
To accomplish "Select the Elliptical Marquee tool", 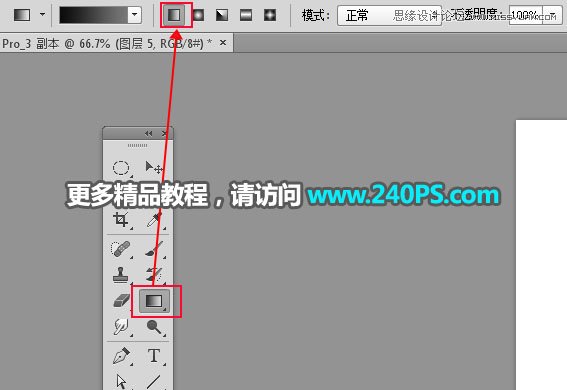I will point(121,168).
